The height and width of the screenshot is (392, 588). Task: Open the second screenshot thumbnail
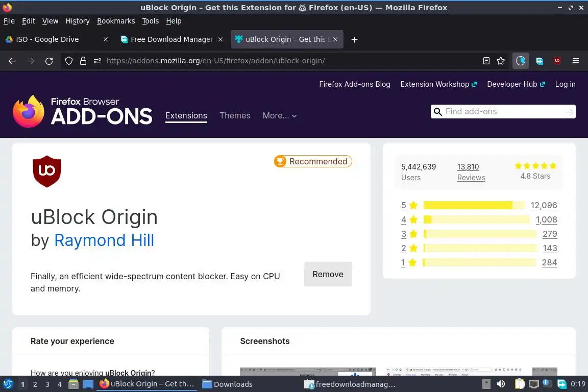point(454,372)
